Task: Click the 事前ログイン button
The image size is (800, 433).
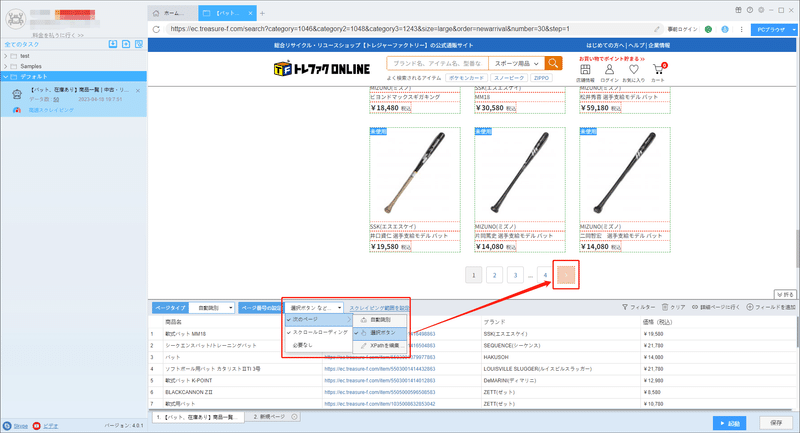Action: click(x=682, y=29)
